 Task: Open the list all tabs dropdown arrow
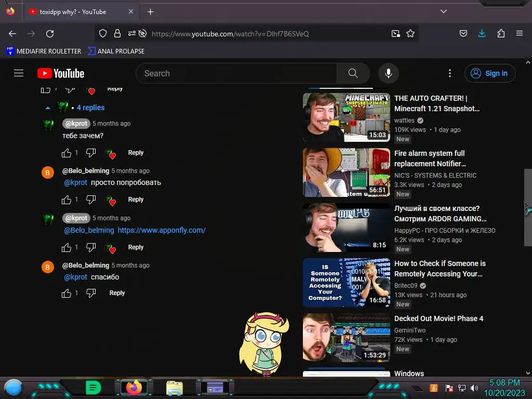[x=444, y=11]
